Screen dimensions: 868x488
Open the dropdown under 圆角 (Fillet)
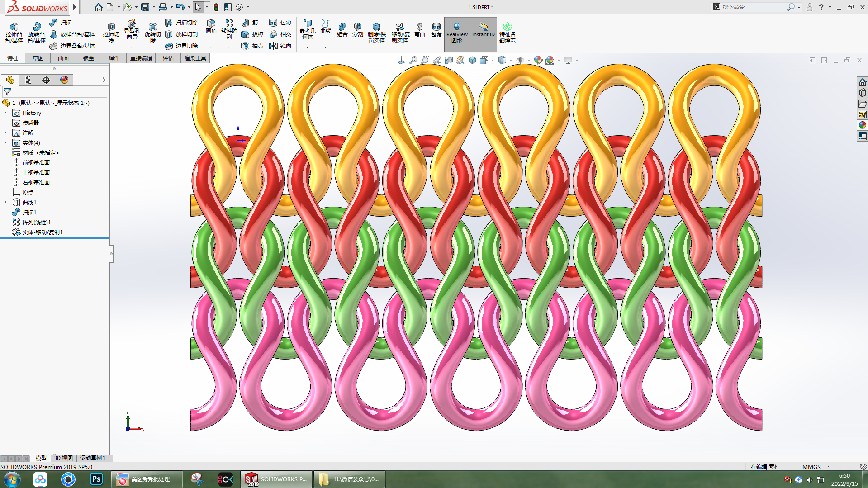tap(211, 47)
